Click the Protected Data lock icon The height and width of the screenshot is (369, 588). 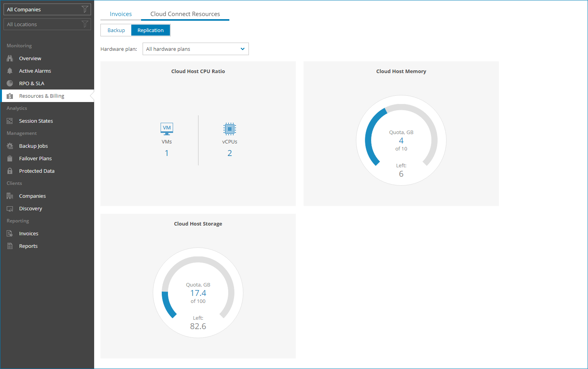click(x=9, y=171)
